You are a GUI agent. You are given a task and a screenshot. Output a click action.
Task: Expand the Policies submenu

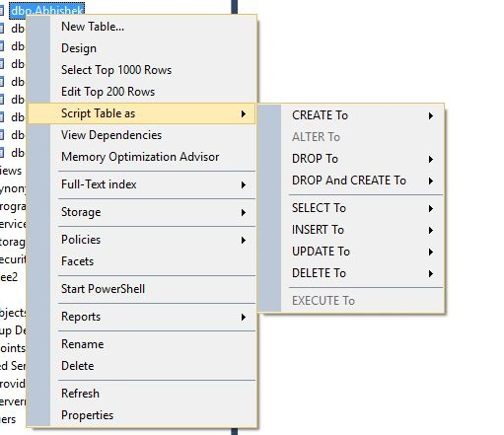142,240
